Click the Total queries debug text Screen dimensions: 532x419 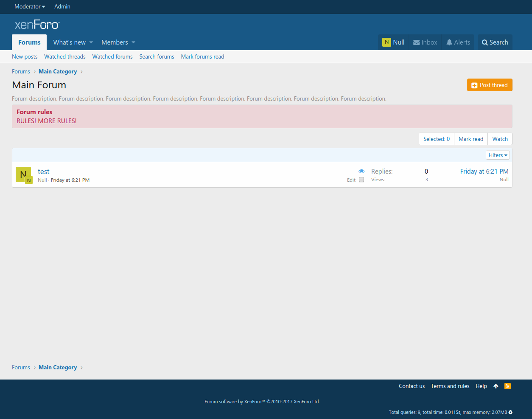point(448,412)
